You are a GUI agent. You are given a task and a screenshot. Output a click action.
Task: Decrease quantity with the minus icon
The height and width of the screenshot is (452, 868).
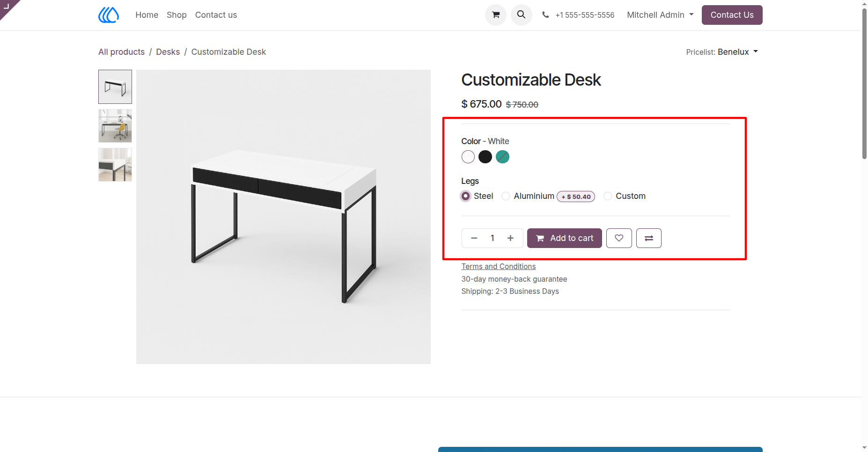point(474,238)
